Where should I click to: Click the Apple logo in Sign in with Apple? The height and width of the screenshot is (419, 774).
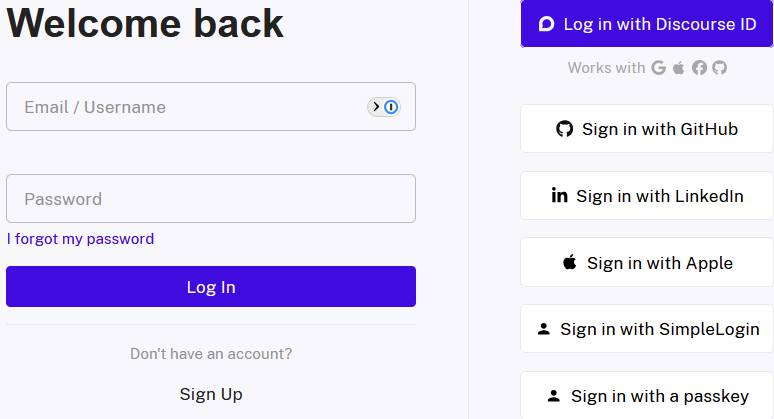[570, 263]
